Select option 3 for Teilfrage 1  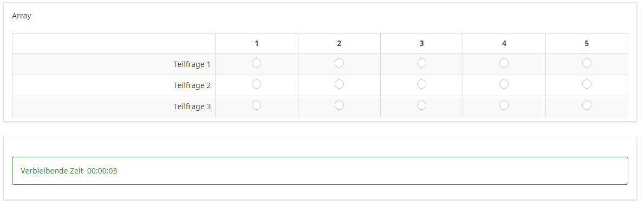tap(421, 63)
